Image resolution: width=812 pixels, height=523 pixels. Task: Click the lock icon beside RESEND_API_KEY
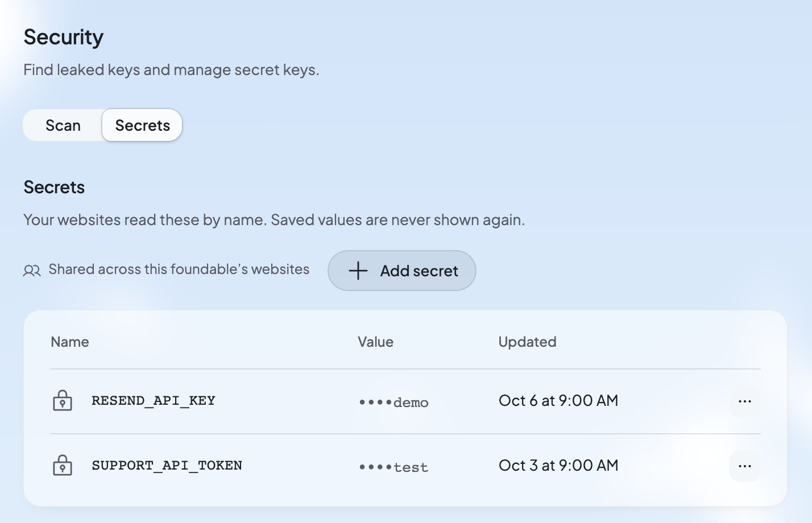(63, 401)
